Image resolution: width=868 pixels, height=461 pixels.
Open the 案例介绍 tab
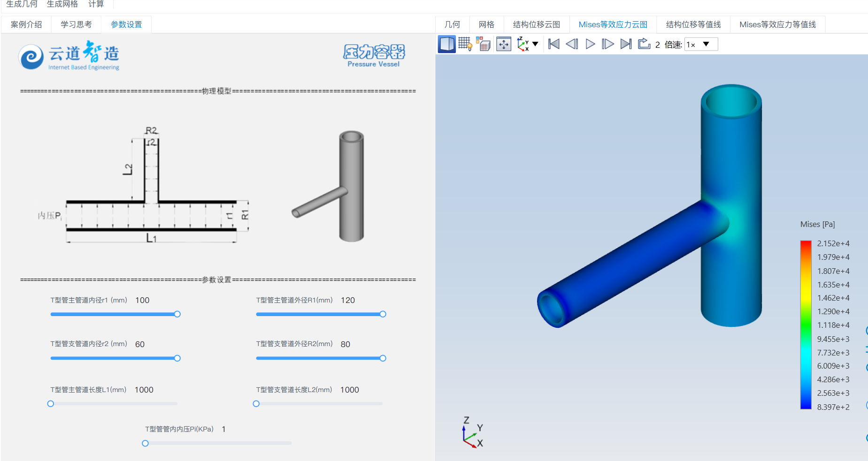[26, 24]
